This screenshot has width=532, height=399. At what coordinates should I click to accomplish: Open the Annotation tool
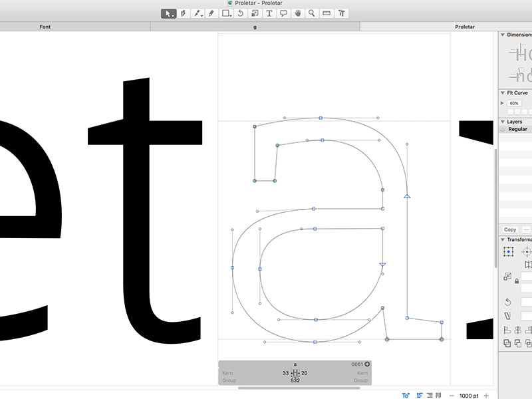(284, 12)
